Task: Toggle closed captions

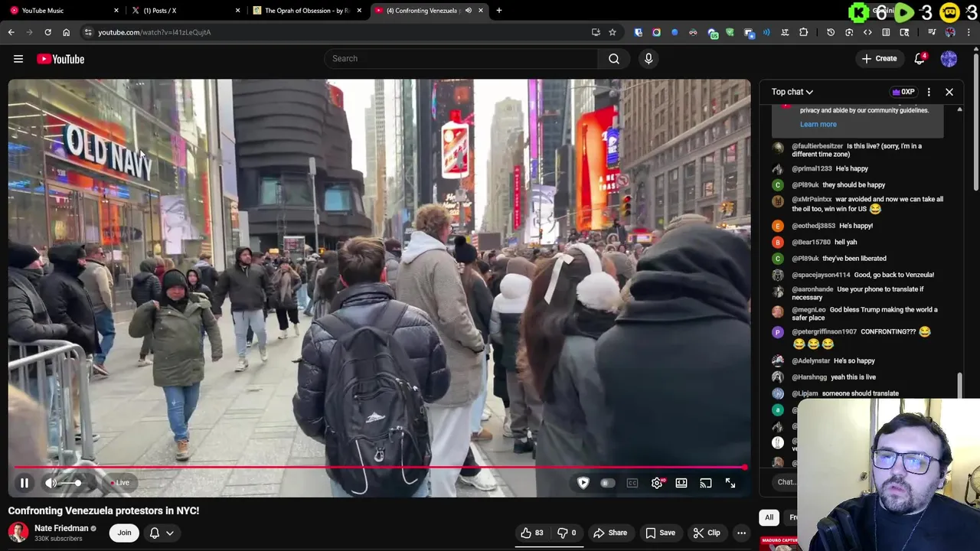Action: (x=632, y=483)
